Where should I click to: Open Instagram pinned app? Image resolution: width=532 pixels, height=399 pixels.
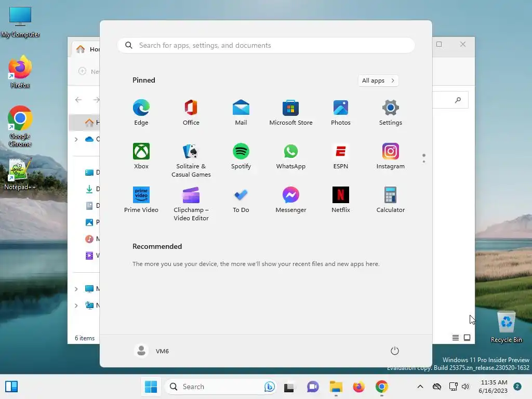pos(391,156)
